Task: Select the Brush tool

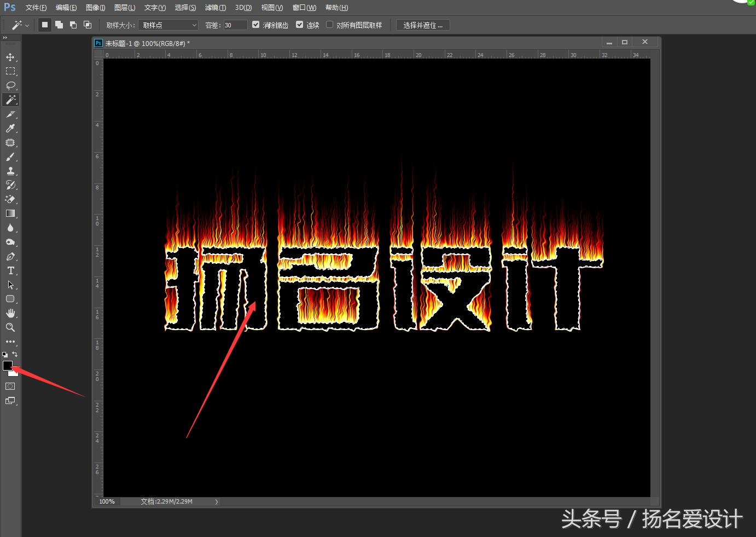Action: (10, 157)
